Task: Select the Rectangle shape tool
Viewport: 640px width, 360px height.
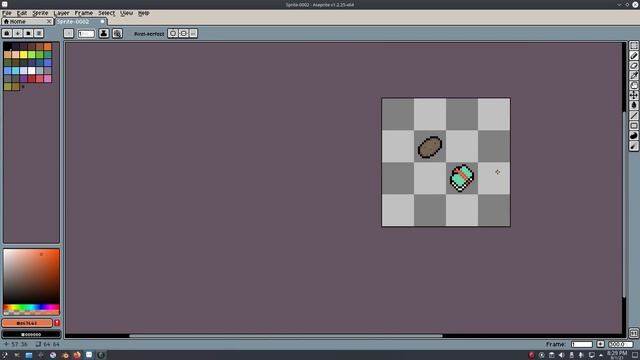Action: pyautogui.click(x=633, y=126)
